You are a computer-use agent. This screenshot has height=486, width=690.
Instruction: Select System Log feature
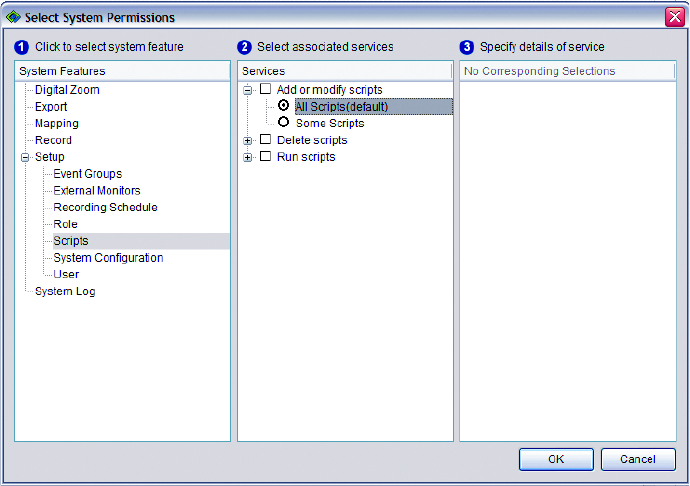[65, 292]
